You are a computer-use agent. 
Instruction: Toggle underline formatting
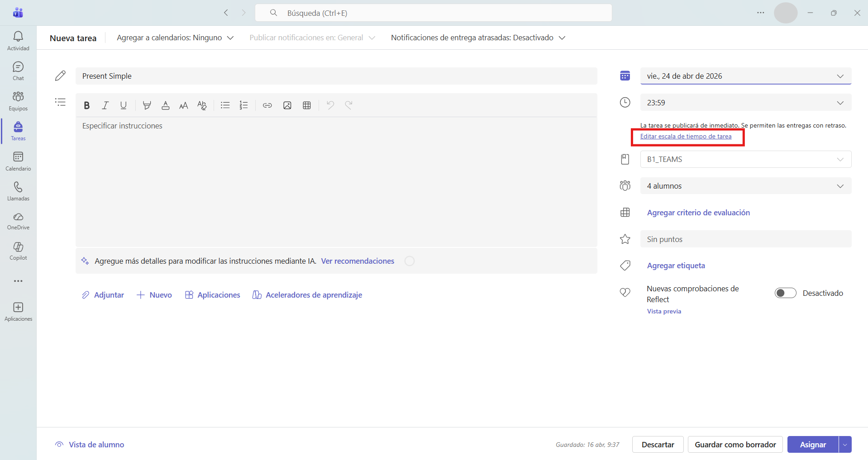[124, 105]
